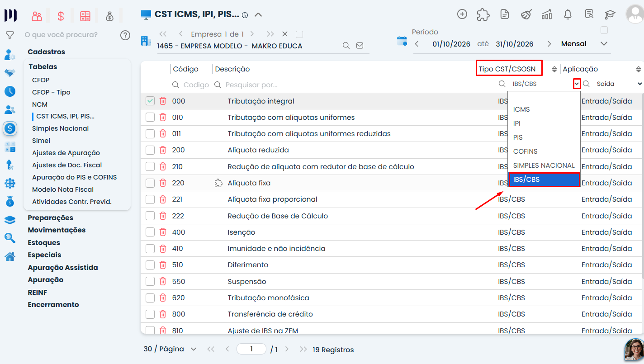This screenshot has width=644, height=364.
Task: Open the handshake icon in left sidebar
Action: [x=10, y=73]
